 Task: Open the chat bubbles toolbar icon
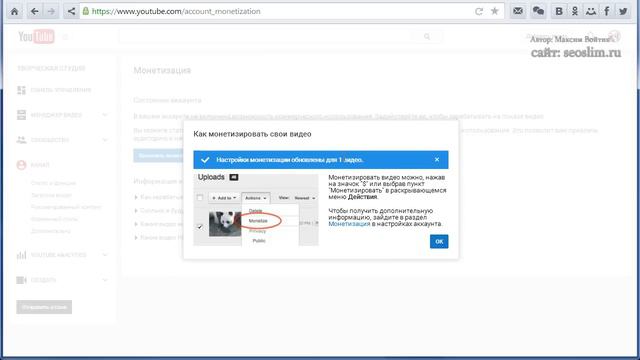[538, 11]
